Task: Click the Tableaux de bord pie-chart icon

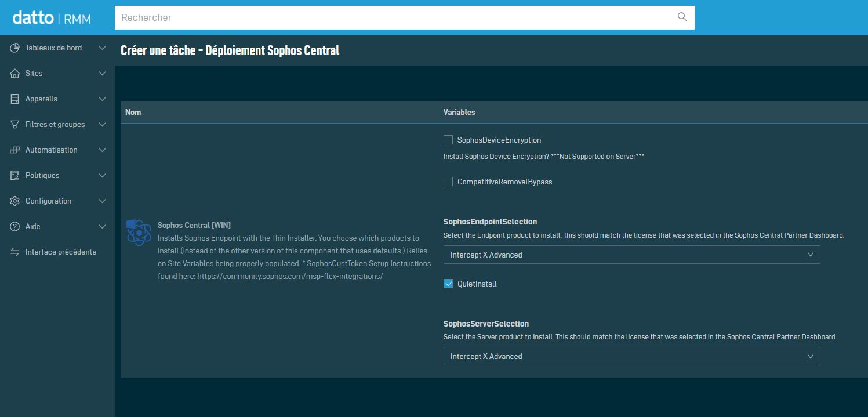Action: pos(15,48)
